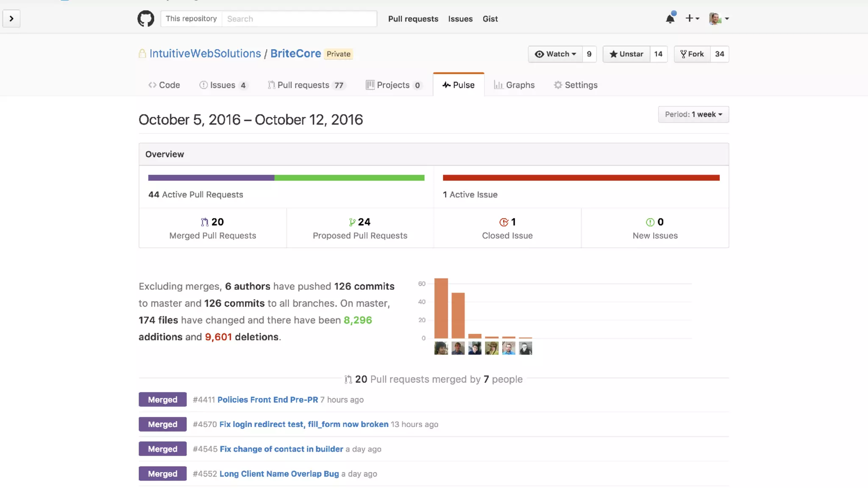
Task: Unstar the repository
Action: click(x=626, y=54)
